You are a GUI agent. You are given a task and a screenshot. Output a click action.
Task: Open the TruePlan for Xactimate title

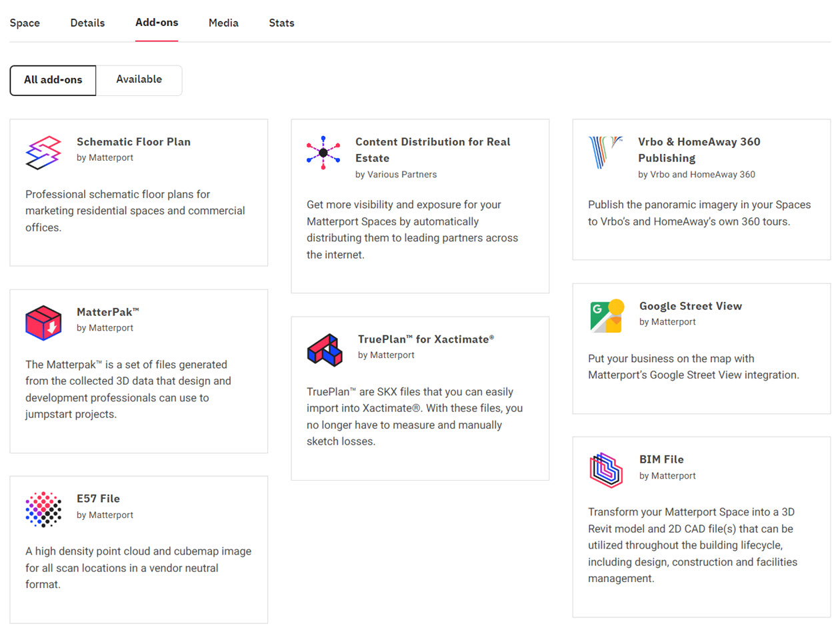pos(426,339)
